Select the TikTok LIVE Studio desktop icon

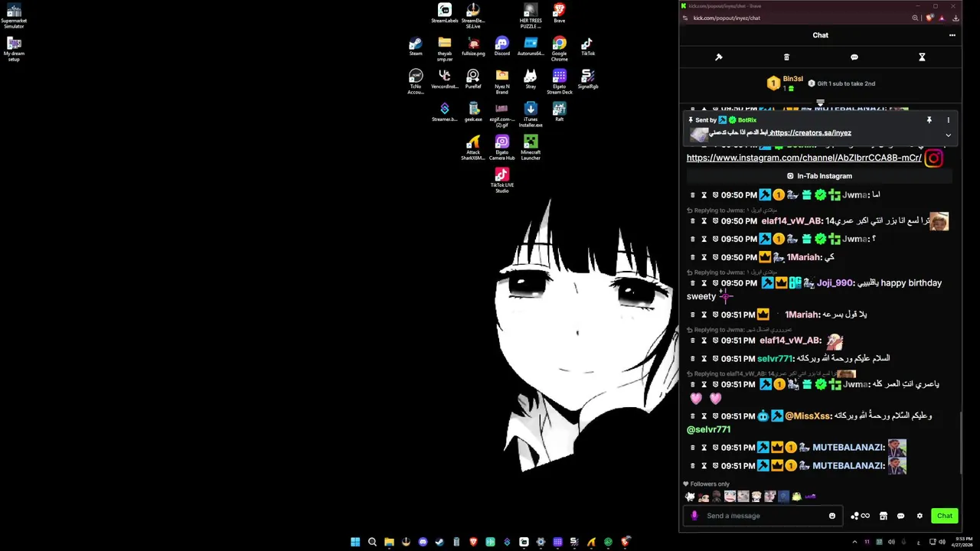(502, 181)
